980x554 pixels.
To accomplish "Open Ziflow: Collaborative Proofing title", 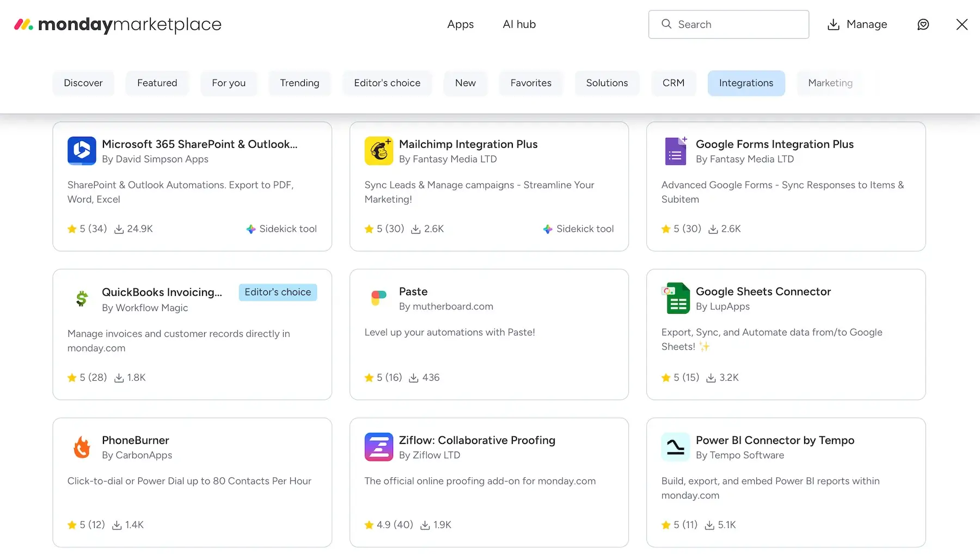I will click(477, 440).
